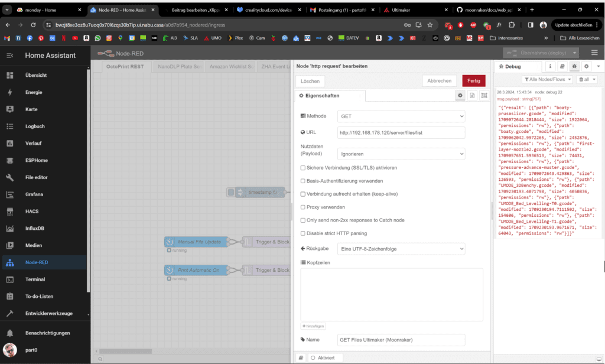This screenshot has height=364, width=605.
Task: Open the help book sidebar tab icon
Action: pyautogui.click(x=562, y=66)
